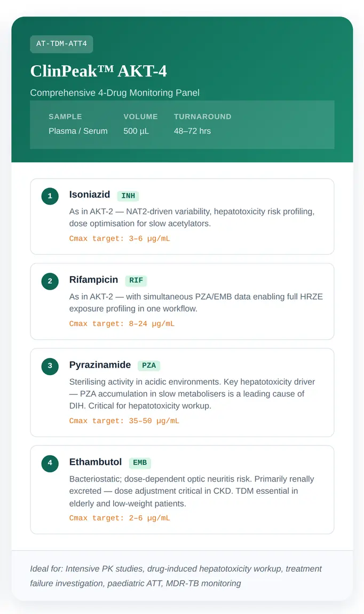Click the number 3 circle badge
364x614 pixels.
(x=50, y=366)
